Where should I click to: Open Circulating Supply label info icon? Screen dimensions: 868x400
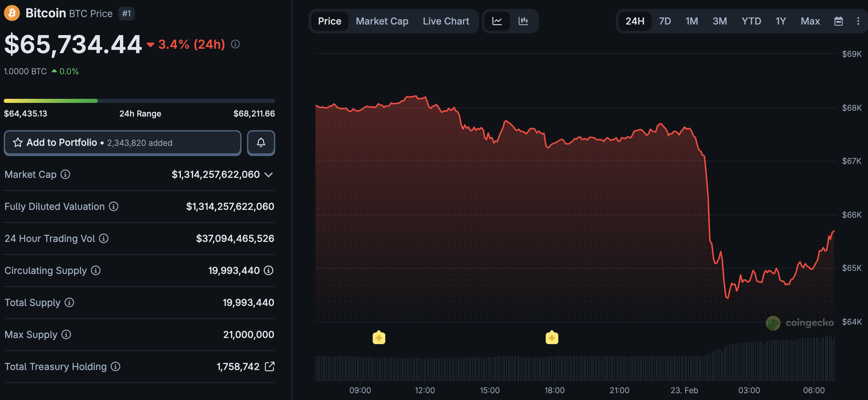pos(96,271)
